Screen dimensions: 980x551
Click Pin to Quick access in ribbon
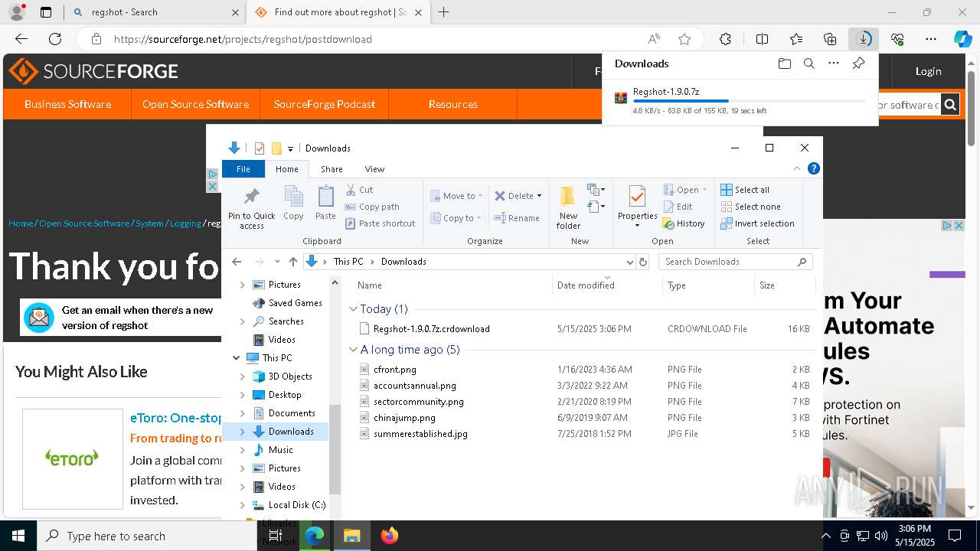click(x=251, y=207)
